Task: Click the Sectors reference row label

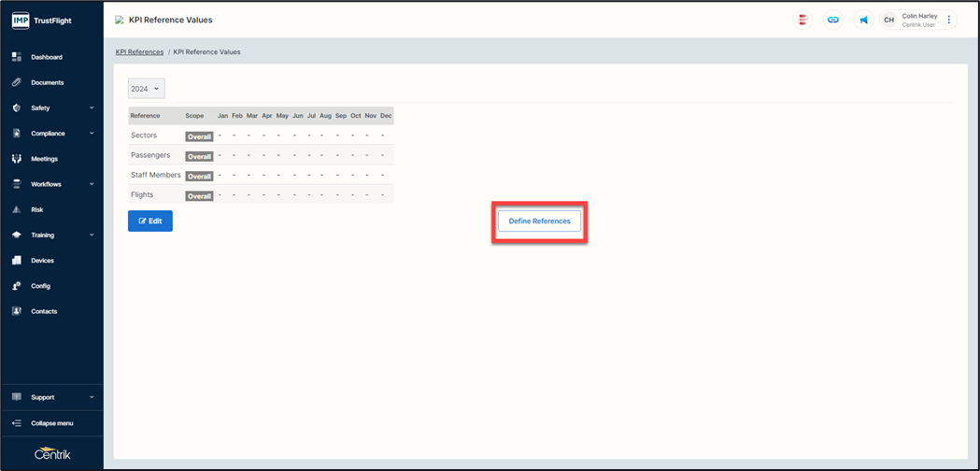Action: (x=144, y=136)
